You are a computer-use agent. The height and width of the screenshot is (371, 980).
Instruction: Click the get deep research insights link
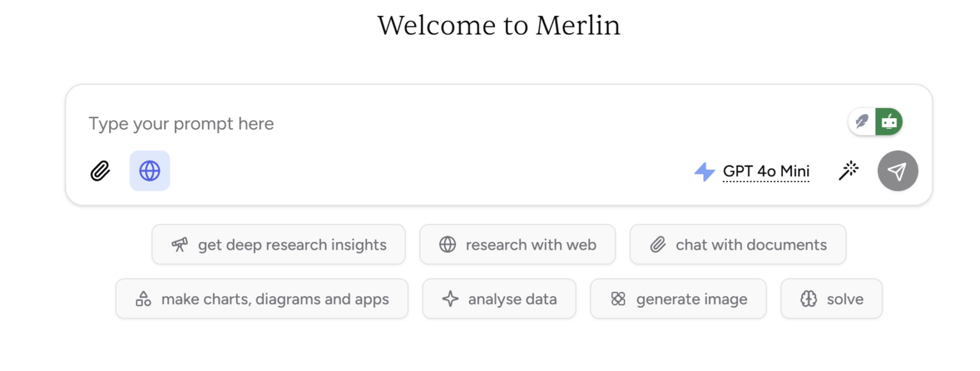click(x=279, y=244)
